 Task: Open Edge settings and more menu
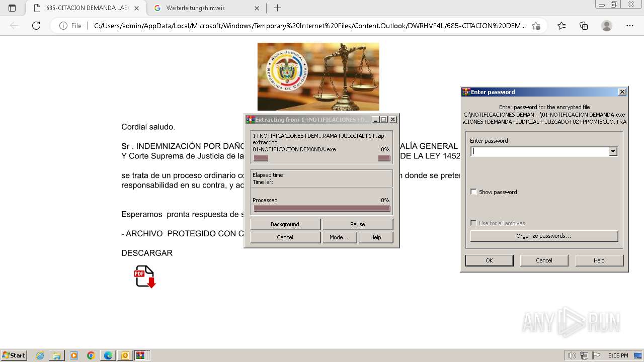click(x=630, y=26)
